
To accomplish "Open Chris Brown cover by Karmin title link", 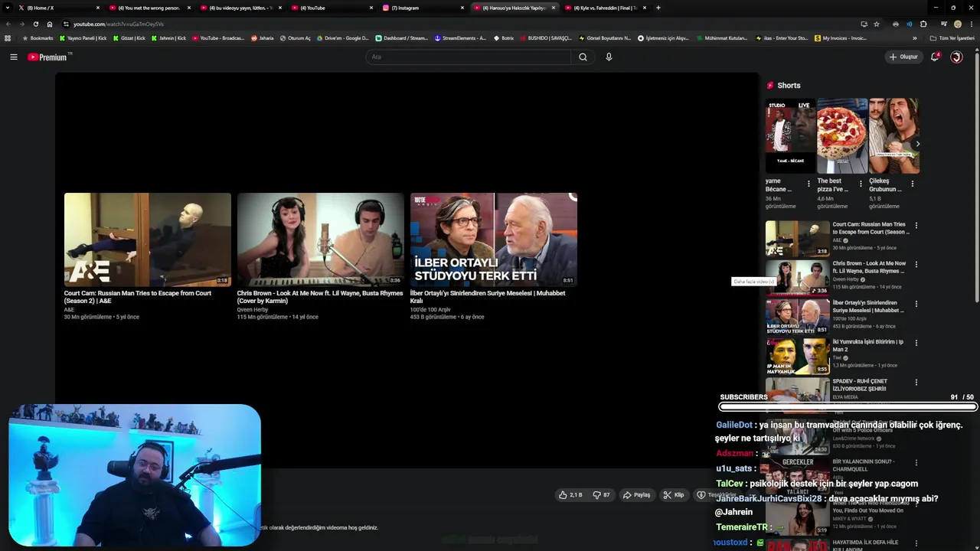I will (319, 297).
